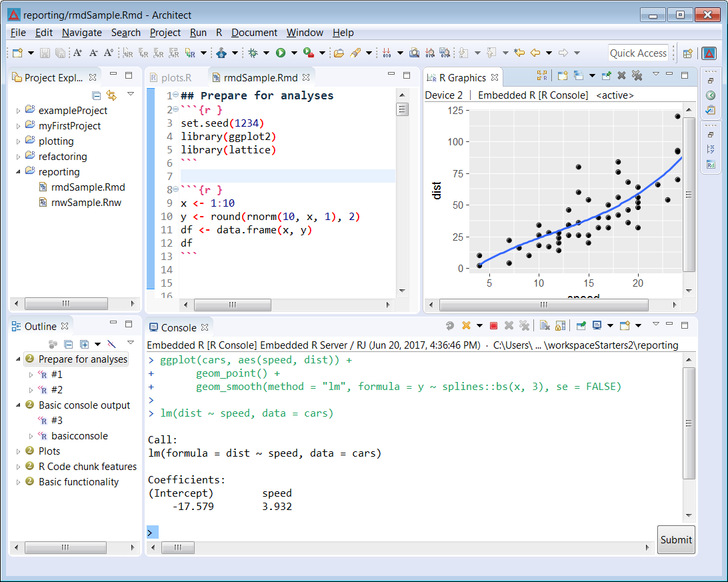
Task: Click Collapse All in Project Explorer
Action: (97, 95)
